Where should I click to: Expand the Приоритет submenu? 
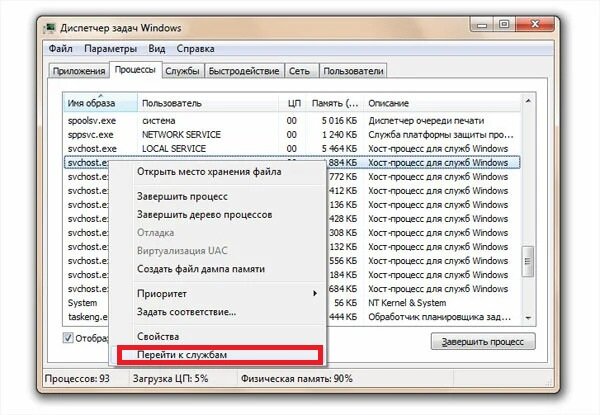[218, 294]
